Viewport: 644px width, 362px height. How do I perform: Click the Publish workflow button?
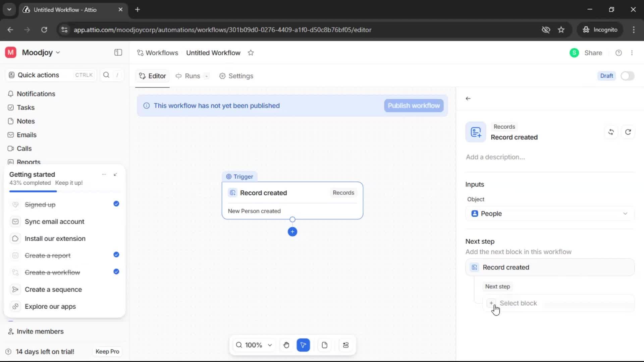click(413, 106)
